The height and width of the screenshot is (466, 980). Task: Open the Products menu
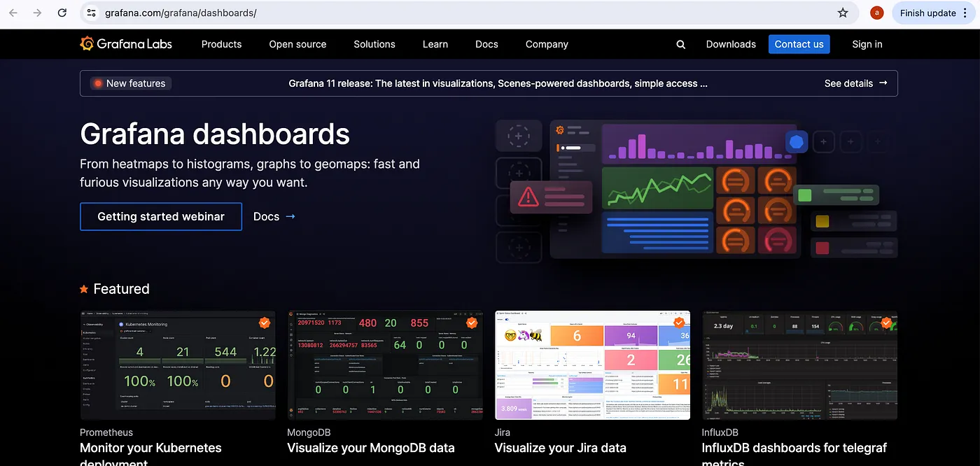click(221, 44)
